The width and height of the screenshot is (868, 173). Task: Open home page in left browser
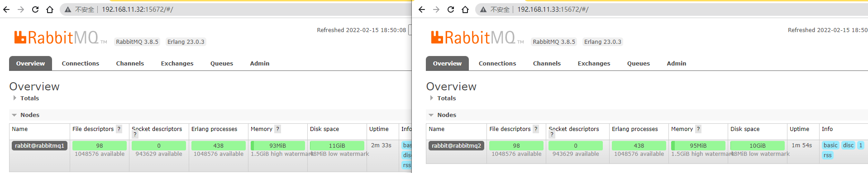point(50,9)
